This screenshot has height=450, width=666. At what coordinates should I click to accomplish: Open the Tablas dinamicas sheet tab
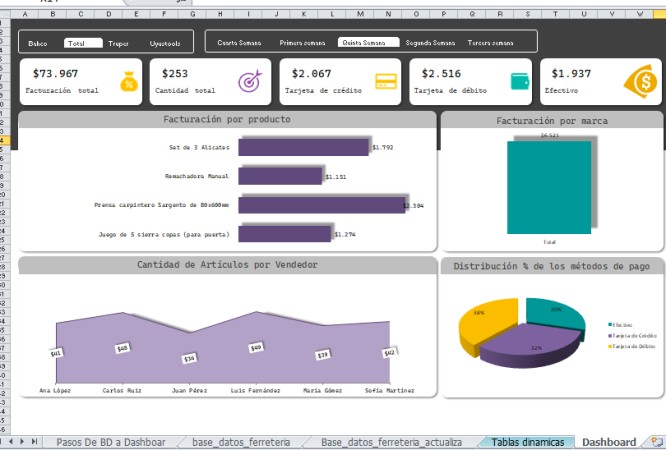coord(528,442)
